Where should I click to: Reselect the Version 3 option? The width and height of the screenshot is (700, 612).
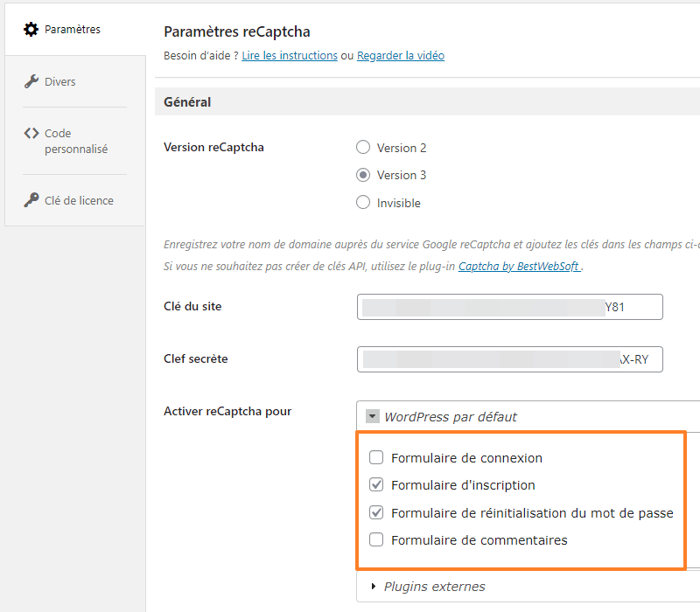(363, 175)
